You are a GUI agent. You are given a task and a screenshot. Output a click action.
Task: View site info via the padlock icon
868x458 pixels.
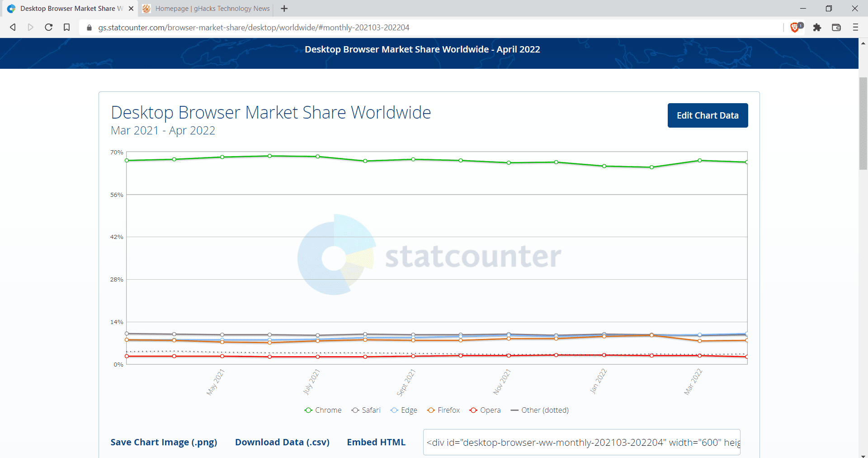[x=89, y=27]
